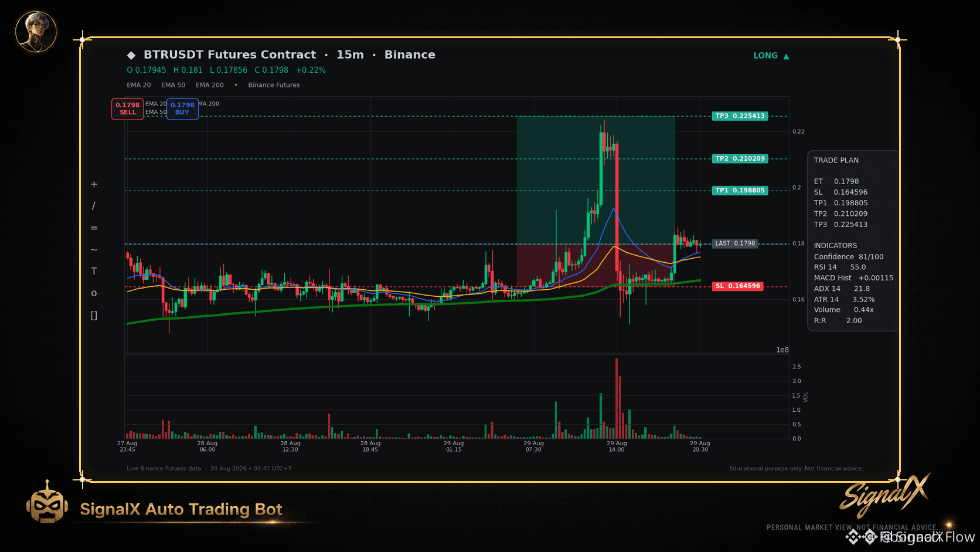The image size is (980, 552).
Task: Click the BTRUSDT Futures Contract title
Action: pos(230,55)
